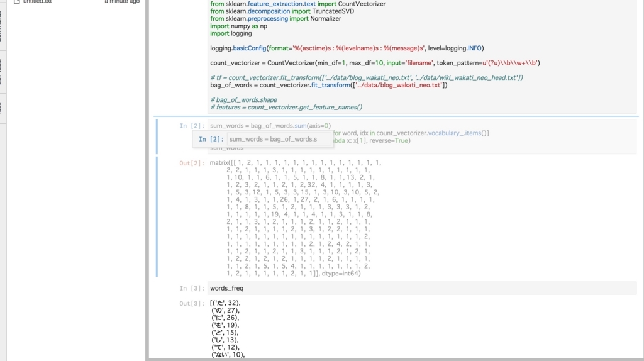Viewport: 644px width, 361px height.
Task: Click into the words_freq input cell
Action: [422, 288]
